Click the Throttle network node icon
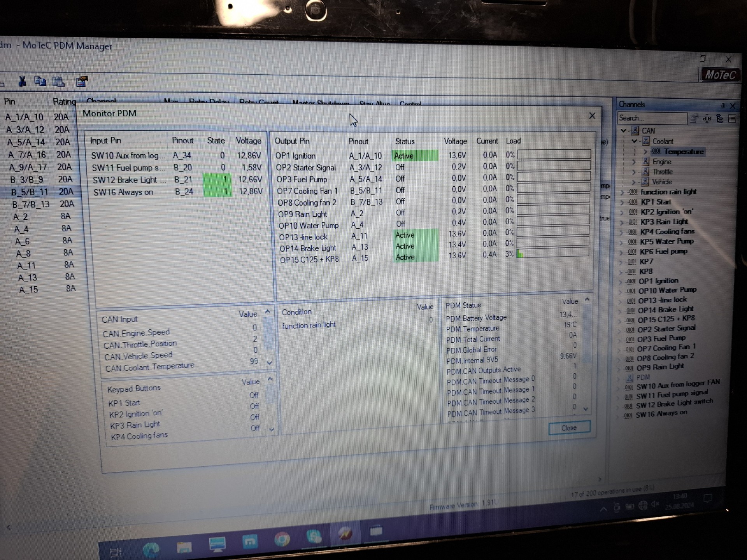 pyautogui.click(x=645, y=171)
